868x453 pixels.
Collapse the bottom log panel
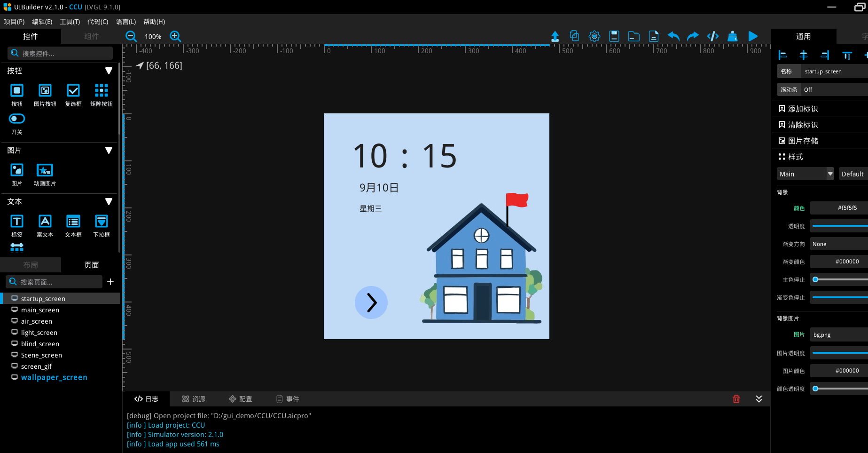pyautogui.click(x=759, y=399)
